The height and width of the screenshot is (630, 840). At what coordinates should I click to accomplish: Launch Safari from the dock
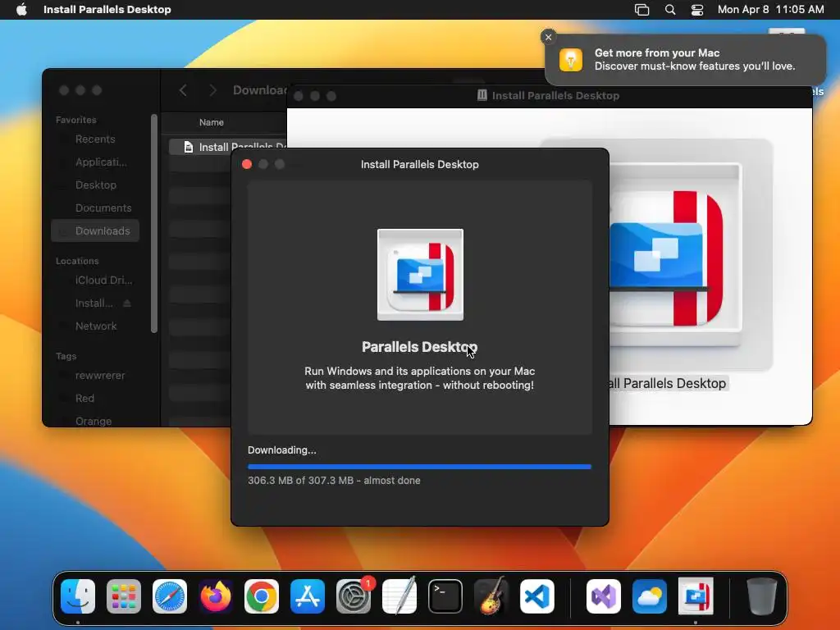170,596
